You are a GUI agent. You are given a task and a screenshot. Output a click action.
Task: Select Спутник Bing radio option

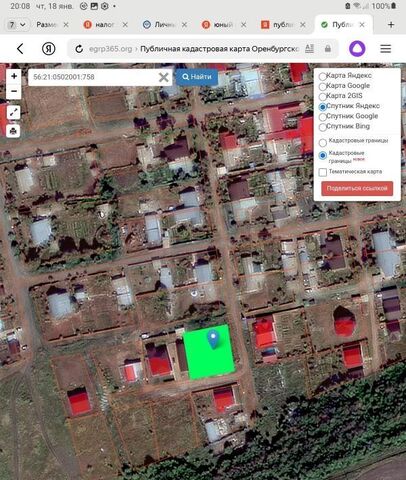pos(322,127)
